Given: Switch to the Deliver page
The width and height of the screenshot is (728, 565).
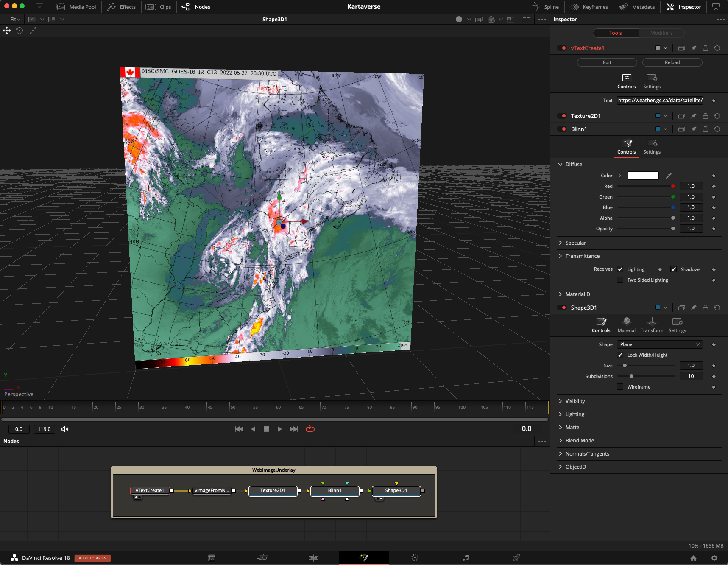Looking at the screenshot, I should [516, 558].
